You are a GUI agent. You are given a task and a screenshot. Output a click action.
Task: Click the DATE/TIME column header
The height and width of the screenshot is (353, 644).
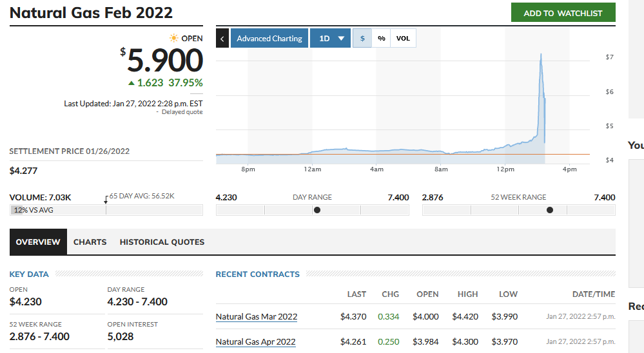pyautogui.click(x=594, y=294)
